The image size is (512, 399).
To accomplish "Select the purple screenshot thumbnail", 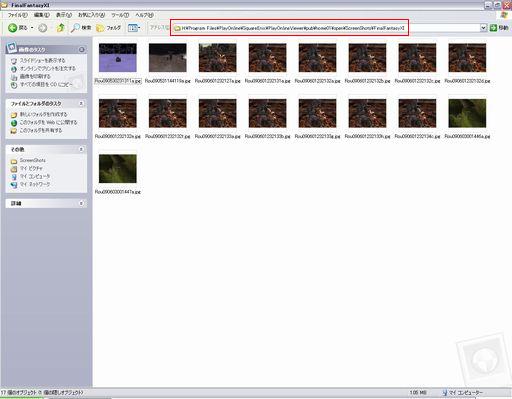I will (x=118, y=58).
